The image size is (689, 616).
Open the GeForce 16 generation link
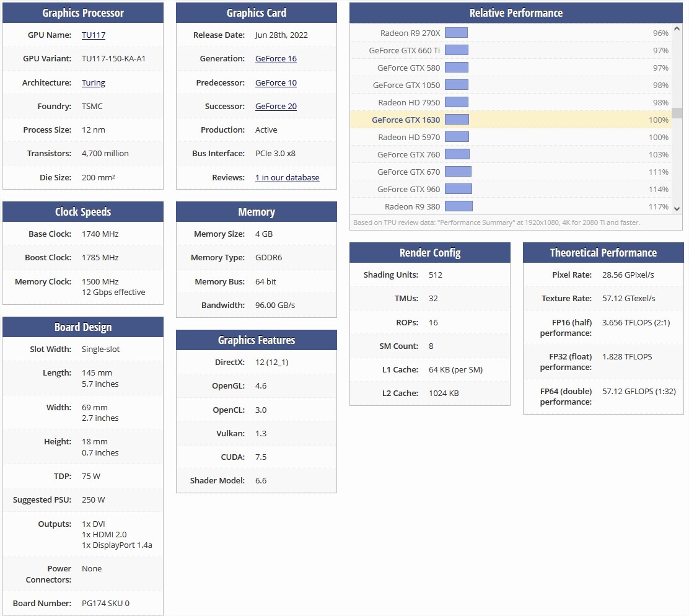(x=276, y=59)
